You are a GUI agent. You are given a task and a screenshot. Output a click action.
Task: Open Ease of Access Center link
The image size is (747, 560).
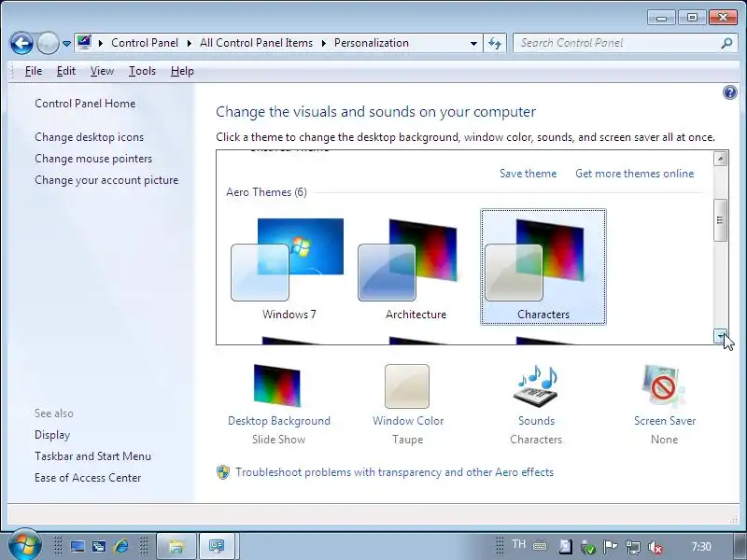click(88, 478)
